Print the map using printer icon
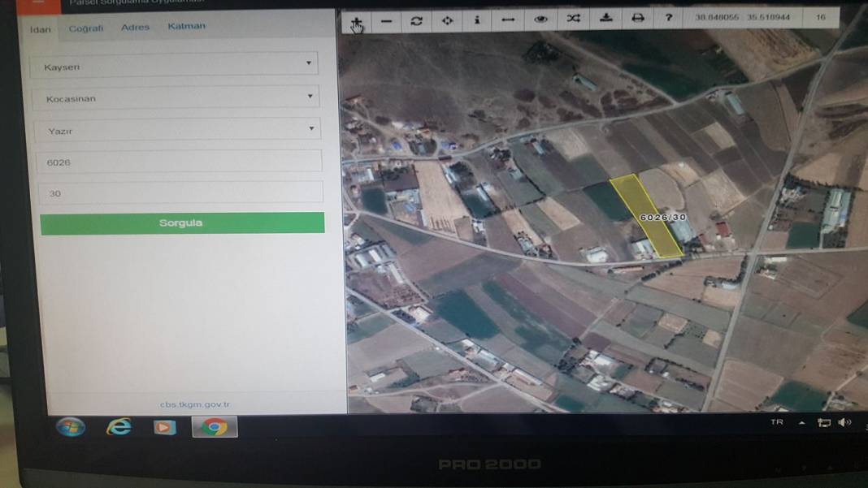 click(638, 18)
